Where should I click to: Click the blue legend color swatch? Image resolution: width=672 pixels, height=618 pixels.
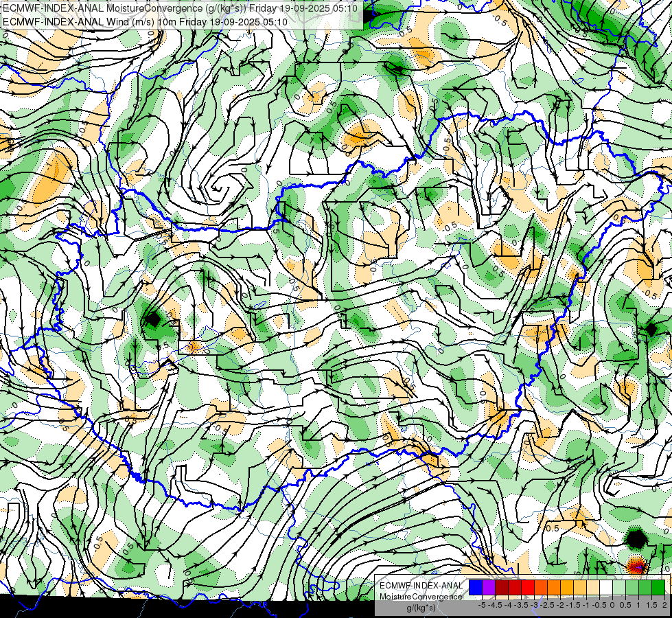point(476,587)
